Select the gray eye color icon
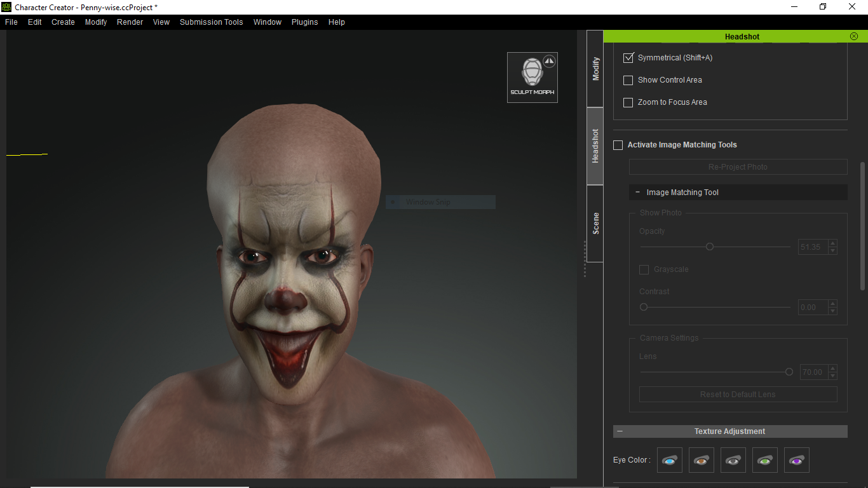 (x=733, y=460)
